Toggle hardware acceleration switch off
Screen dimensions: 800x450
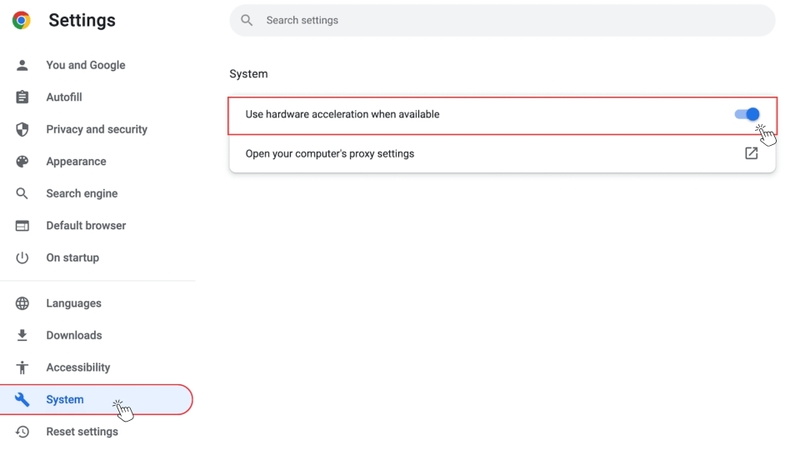(x=747, y=114)
